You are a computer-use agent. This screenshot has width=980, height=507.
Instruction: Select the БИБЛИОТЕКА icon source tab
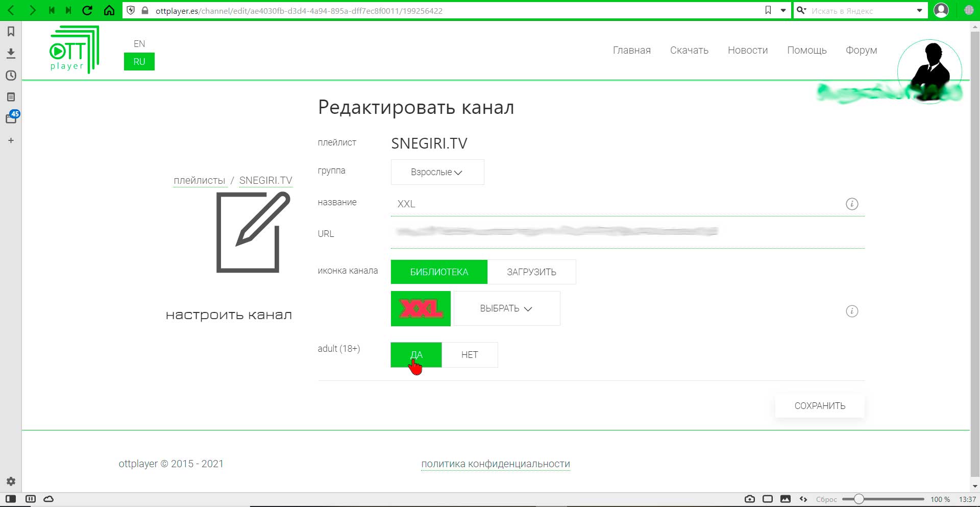[x=439, y=272]
